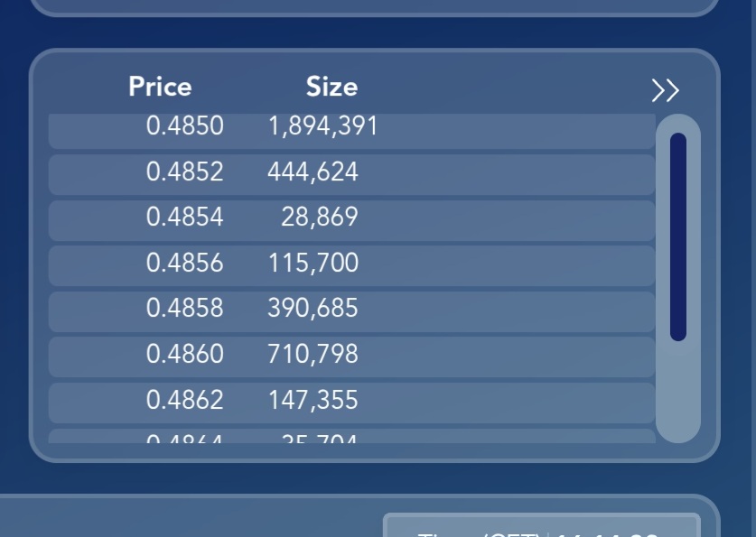Click the scrollbar track below the thumb
Viewport: 756px width, 537px height.
[x=678, y=390]
